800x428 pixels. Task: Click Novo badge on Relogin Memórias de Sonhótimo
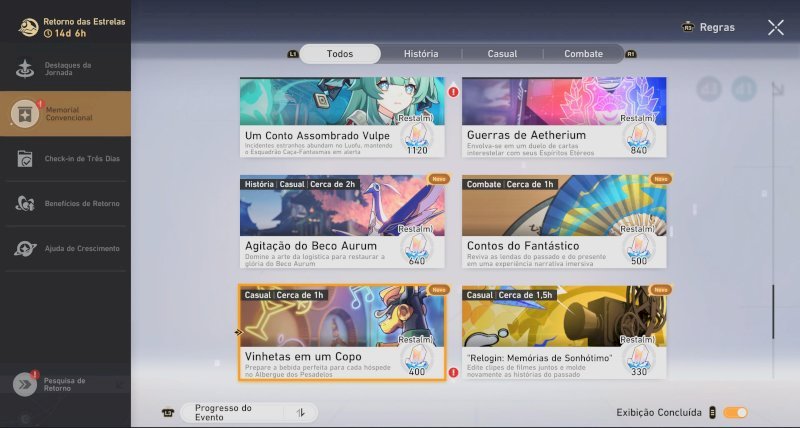click(x=660, y=290)
